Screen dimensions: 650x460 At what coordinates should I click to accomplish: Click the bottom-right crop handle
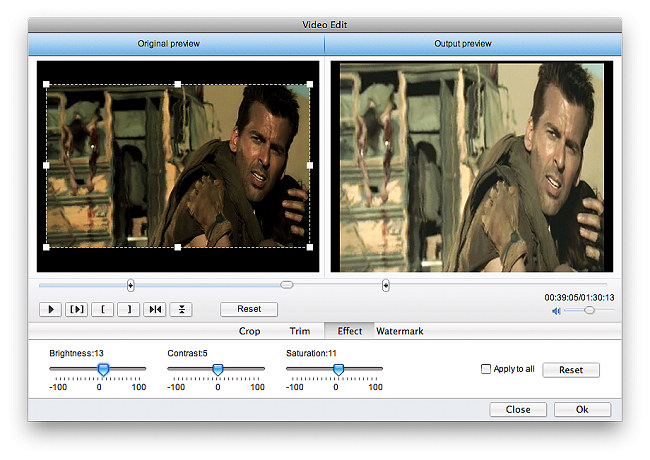310,247
